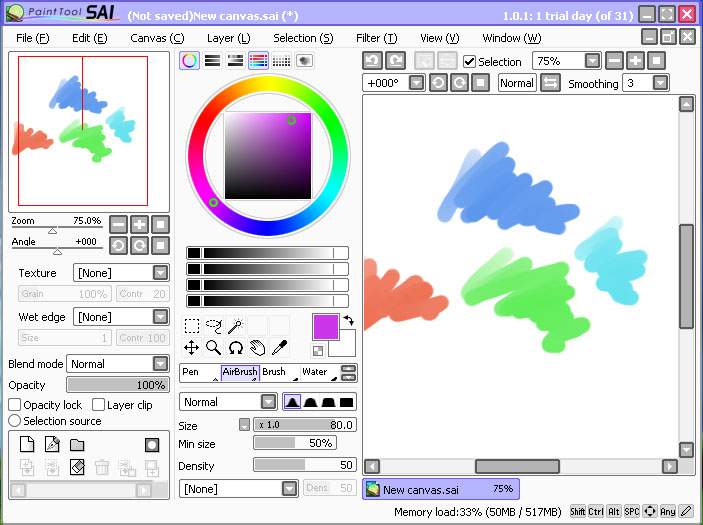703x525 pixels.
Task: Adjust the Density slider
Action: point(305,465)
